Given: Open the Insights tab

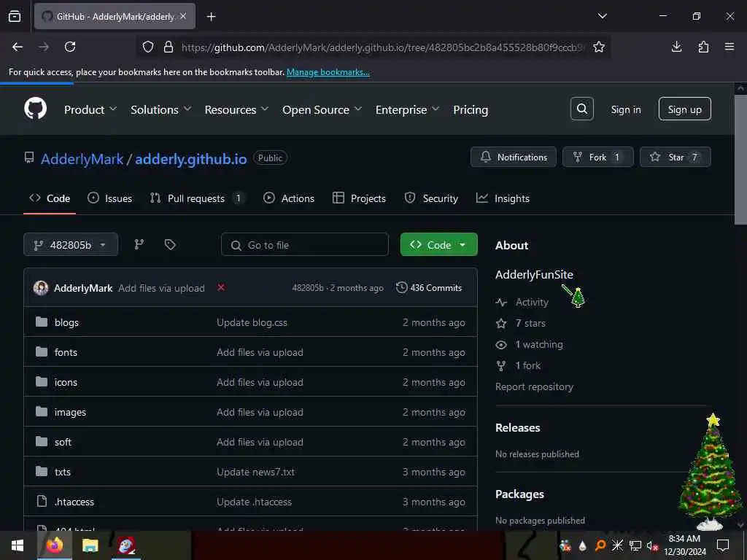Looking at the screenshot, I should [x=503, y=198].
